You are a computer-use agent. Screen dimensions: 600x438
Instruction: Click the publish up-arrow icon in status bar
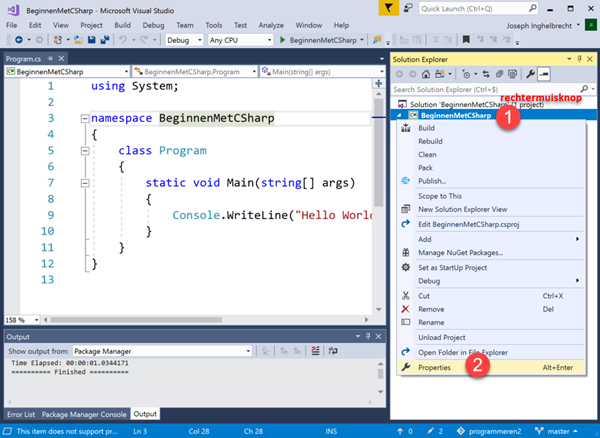click(x=400, y=431)
